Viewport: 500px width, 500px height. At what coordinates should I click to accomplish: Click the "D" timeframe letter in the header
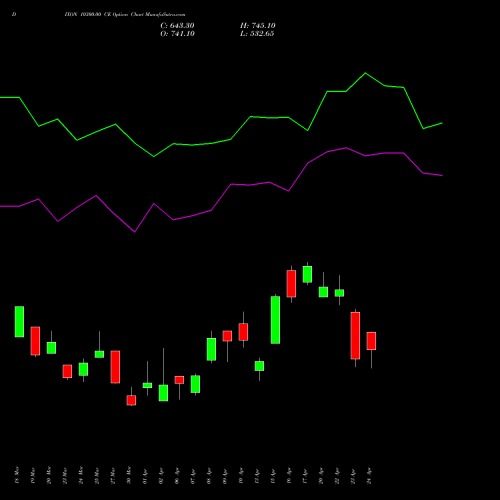coord(14,15)
